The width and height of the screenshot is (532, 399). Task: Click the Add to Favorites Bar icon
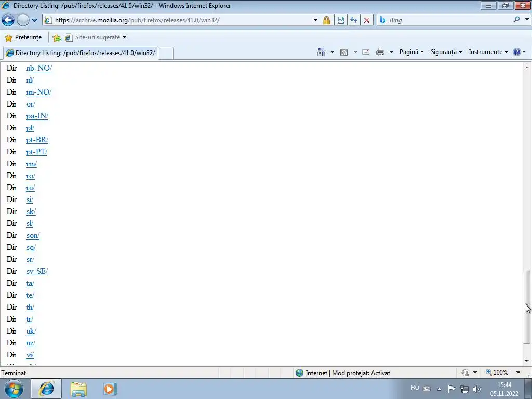[56, 37]
